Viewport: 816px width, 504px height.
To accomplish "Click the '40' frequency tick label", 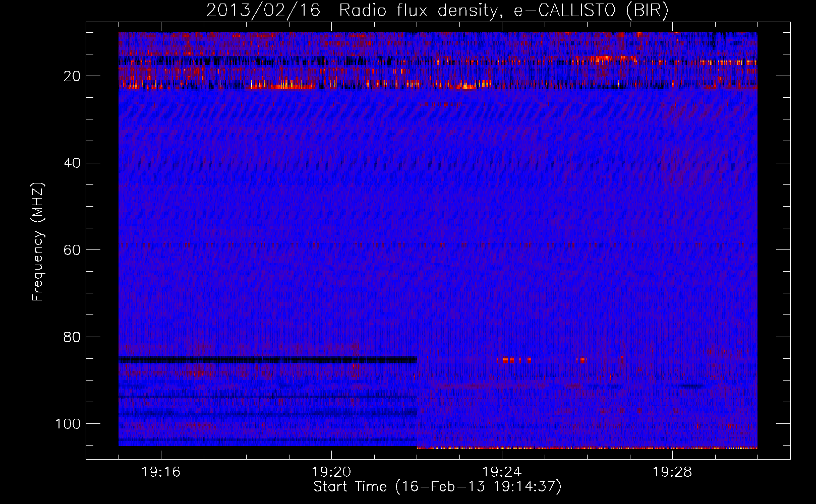I will click(x=72, y=163).
